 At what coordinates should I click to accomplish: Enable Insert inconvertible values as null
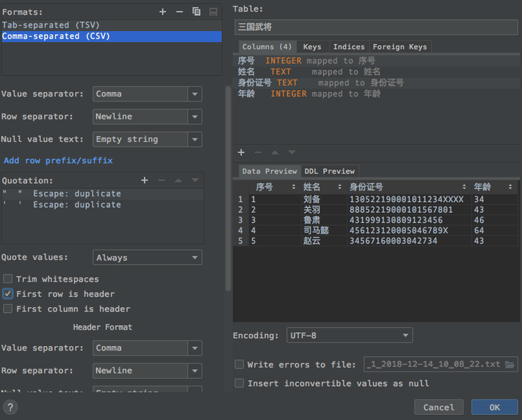(239, 383)
